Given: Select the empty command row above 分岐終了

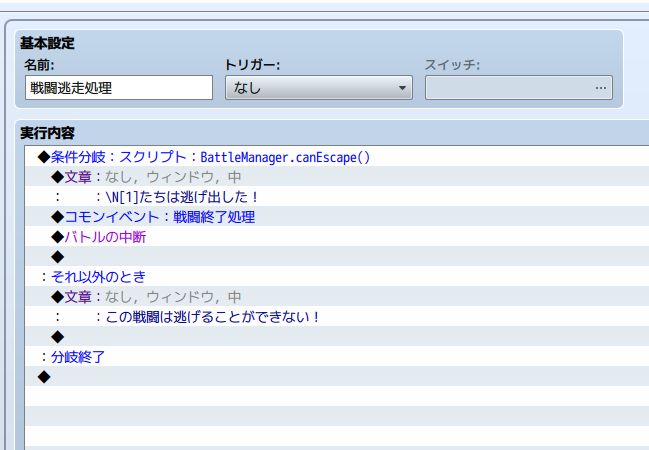Looking at the screenshot, I should [x=337, y=337].
